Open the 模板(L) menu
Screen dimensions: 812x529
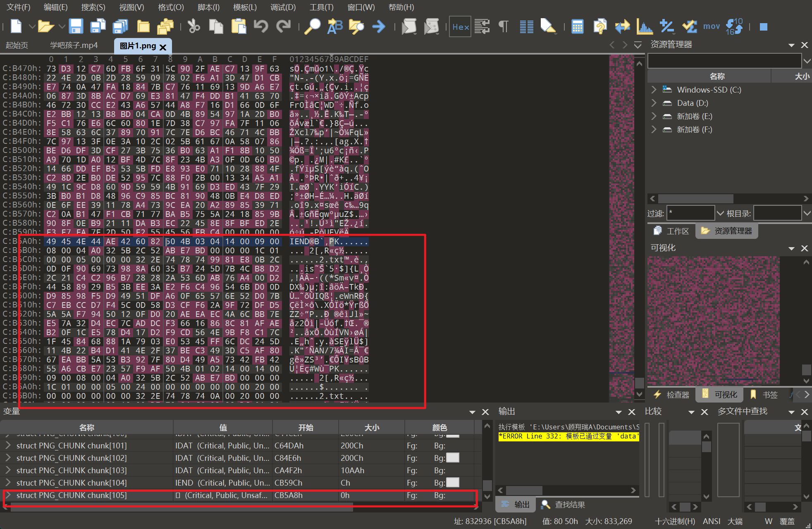(x=245, y=7)
